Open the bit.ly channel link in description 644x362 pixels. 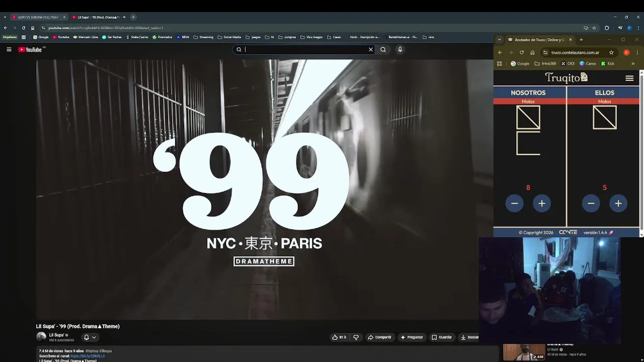point(88,356)
